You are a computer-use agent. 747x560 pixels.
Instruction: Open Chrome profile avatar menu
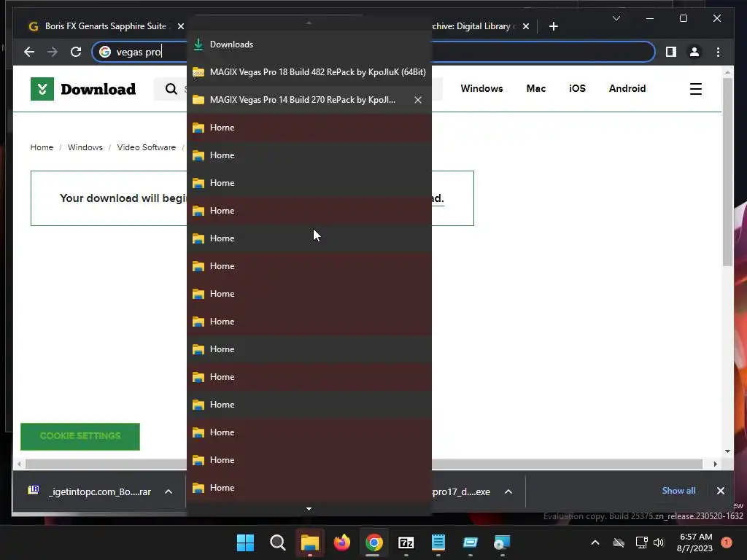pos(694,52)
